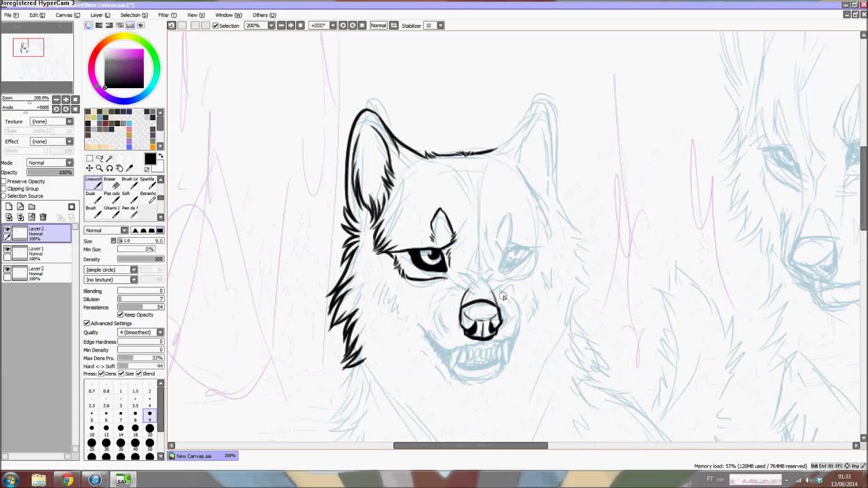The image size is (868, 488).
Task: Toggle pressure Blend checkbox
Action: point(139,374)
